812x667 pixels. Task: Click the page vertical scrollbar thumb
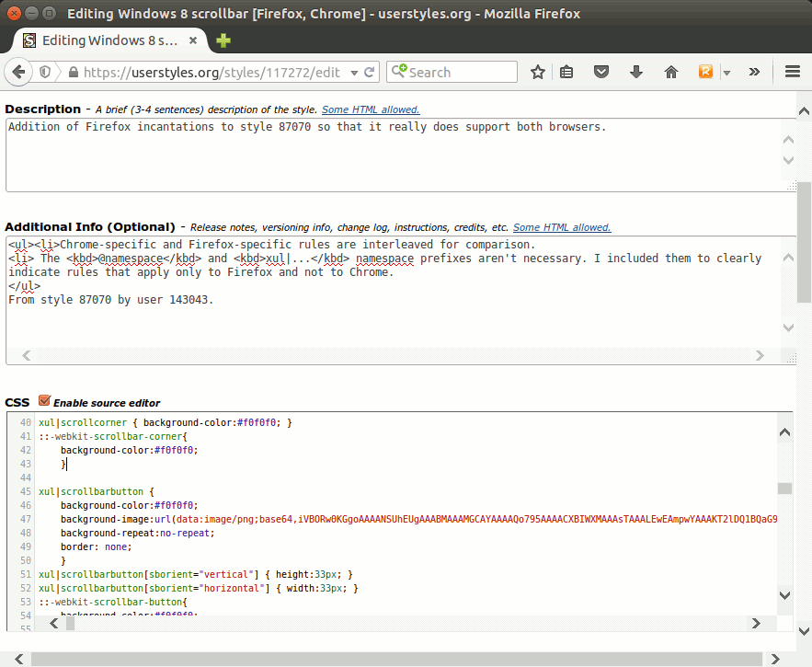(805, 242)
